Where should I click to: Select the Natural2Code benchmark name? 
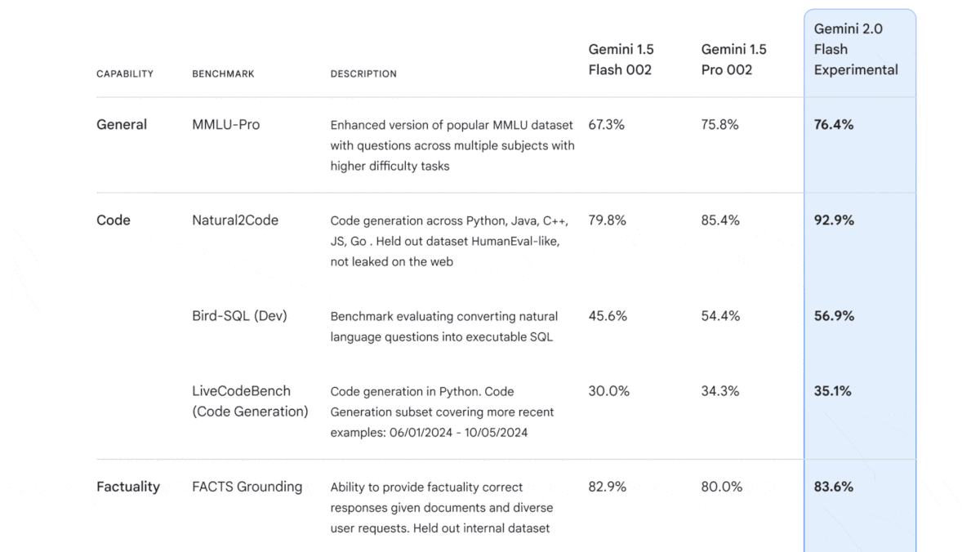click(x=235, y=220)
